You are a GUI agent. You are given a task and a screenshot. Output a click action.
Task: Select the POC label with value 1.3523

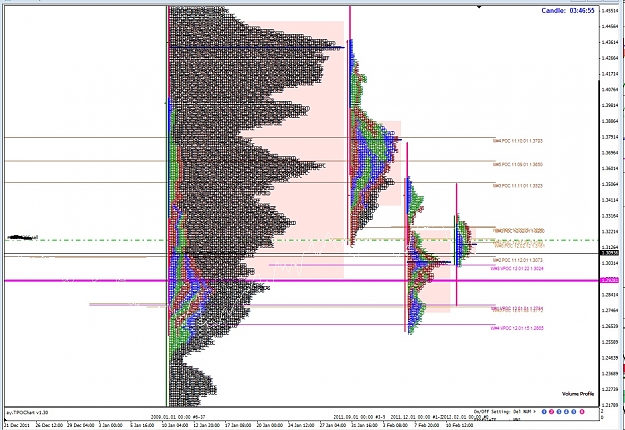(517, 186)
